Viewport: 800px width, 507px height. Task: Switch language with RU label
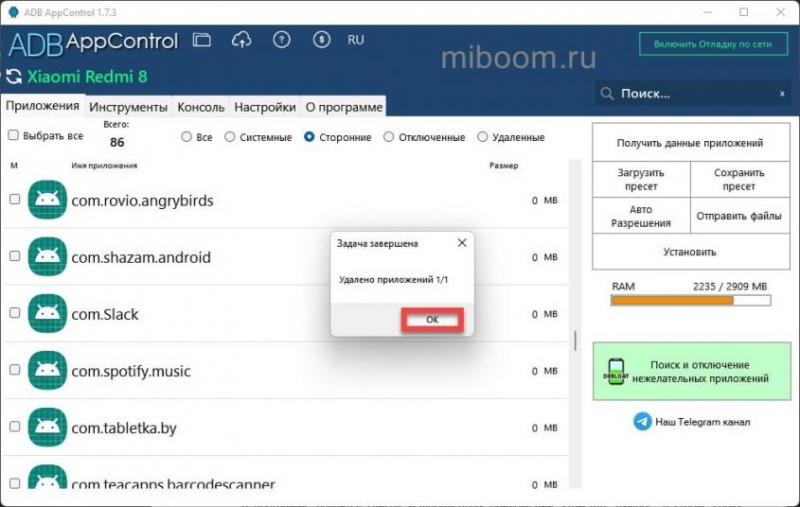click(356, 40)
